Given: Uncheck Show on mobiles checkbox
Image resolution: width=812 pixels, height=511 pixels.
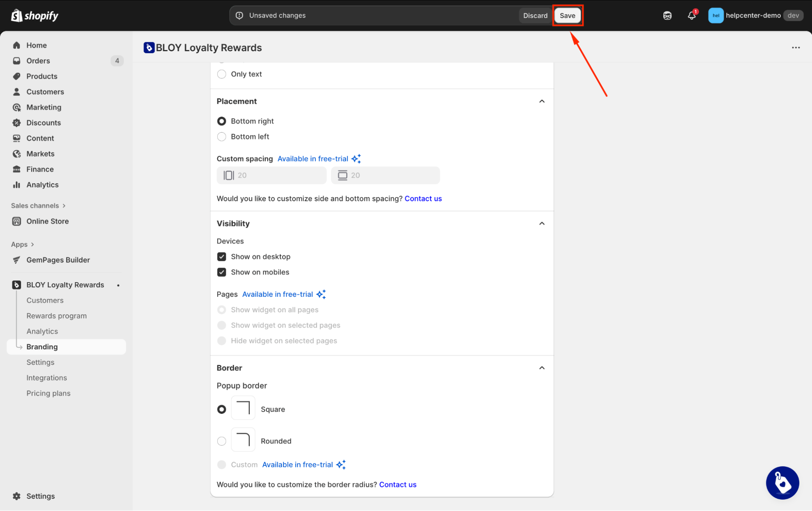Looking at the screenshot, I should (x=221, y=272).
